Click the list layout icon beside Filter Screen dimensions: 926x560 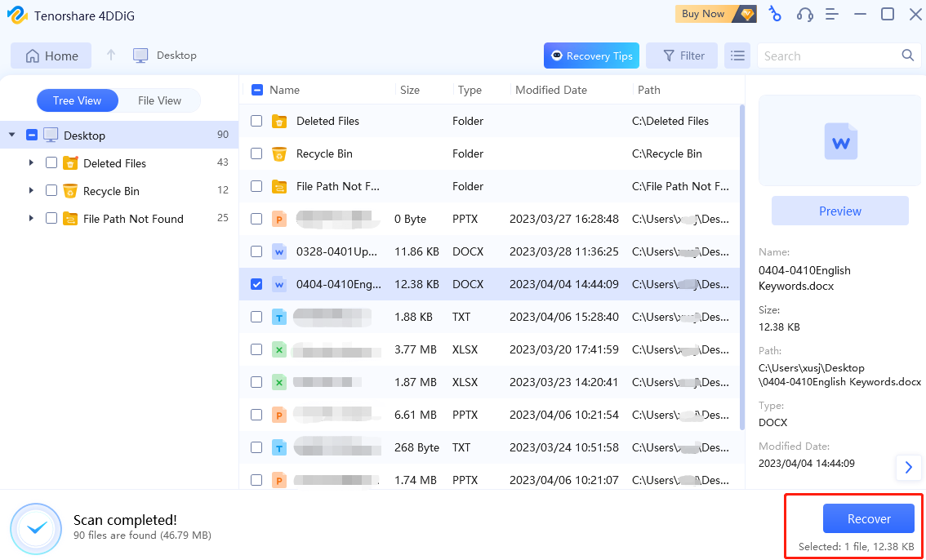tap(737, 56)
